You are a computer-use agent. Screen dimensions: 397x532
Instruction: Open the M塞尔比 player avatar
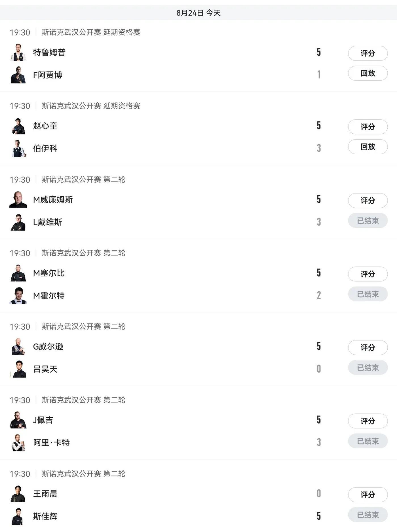click(18, 273)
